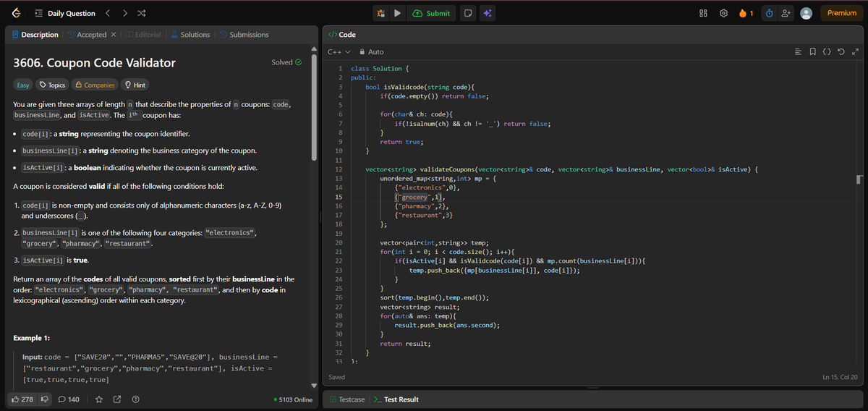The height and width of the screenshot is (411, 868).
Task: Invite a collaborator with add-user icon
Action: 787,13
